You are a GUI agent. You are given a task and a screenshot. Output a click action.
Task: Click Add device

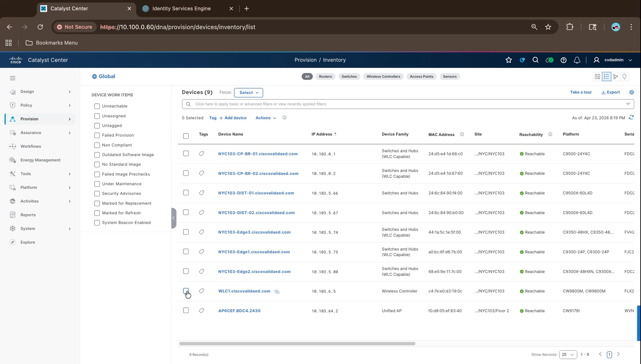pyautogui.click(x=233, y=118)
